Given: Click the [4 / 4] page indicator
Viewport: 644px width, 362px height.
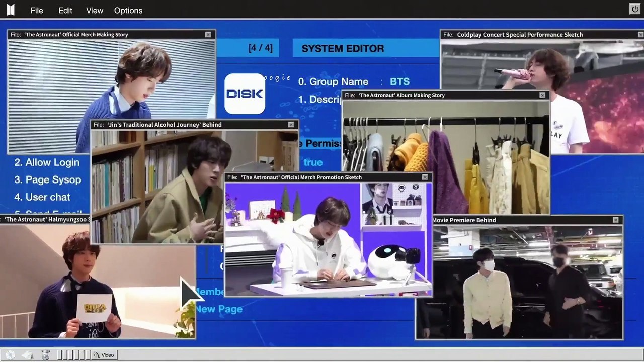Looking at the screenshot, I should click(x=260, y=48).
